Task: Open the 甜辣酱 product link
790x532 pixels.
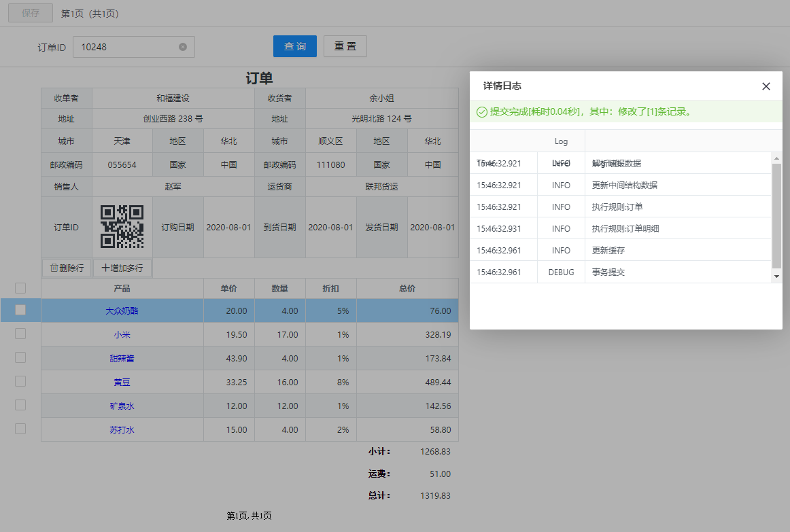Action: 122,358
